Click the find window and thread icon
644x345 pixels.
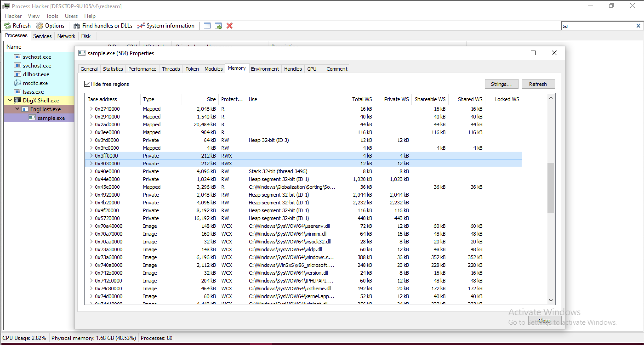coord(218,26)
